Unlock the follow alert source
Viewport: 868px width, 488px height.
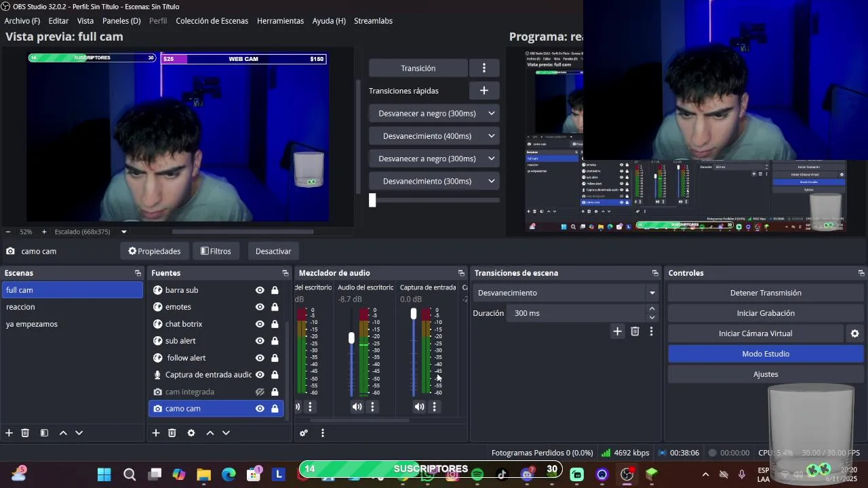[275, 358]
